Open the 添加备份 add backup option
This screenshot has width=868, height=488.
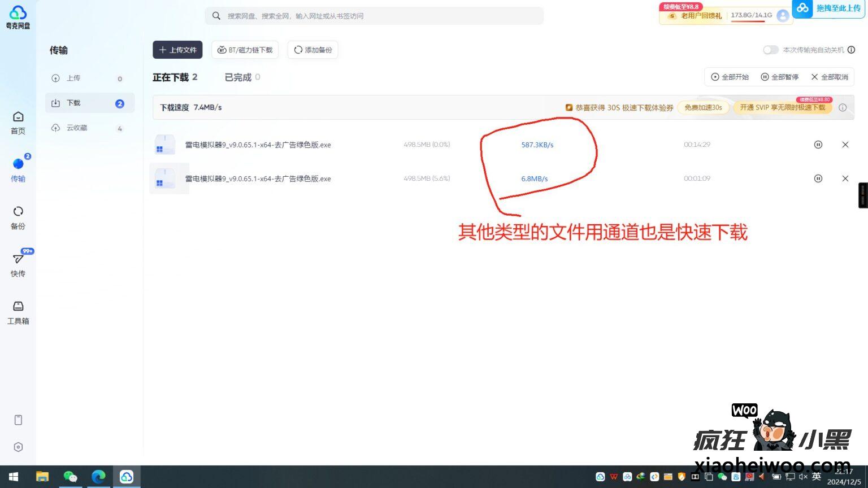(x=313, y=50)
